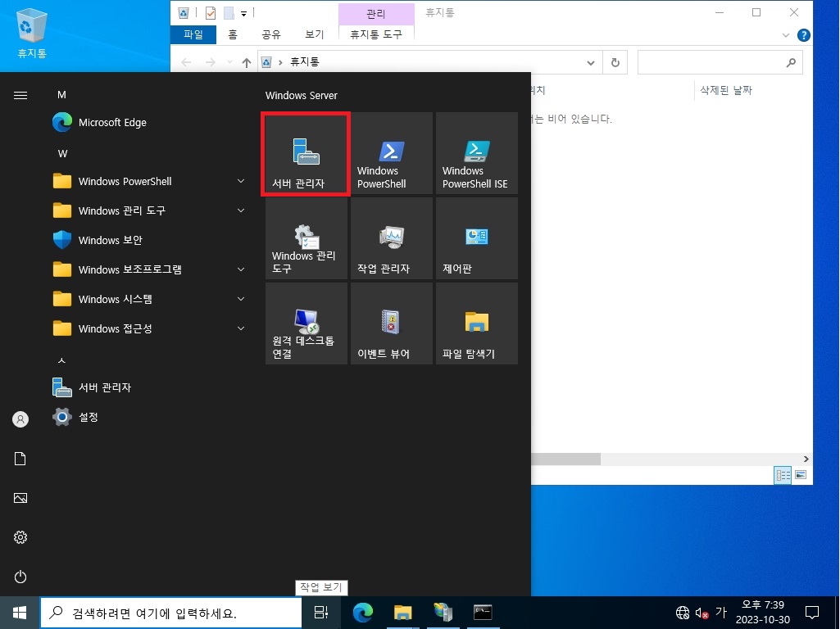Open 설정 from the app list

(150, 417)
